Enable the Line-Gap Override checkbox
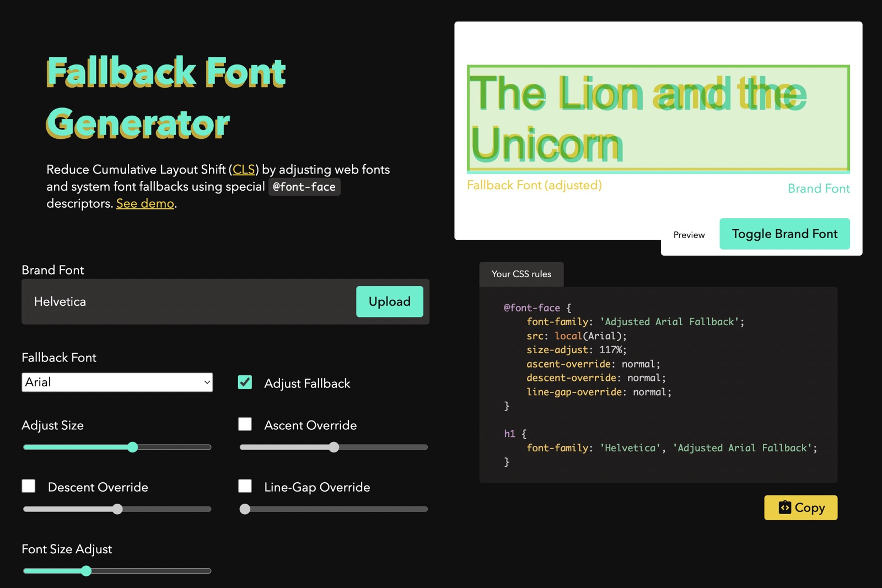Viewport: 882px width, 588px height. [245, 486]
